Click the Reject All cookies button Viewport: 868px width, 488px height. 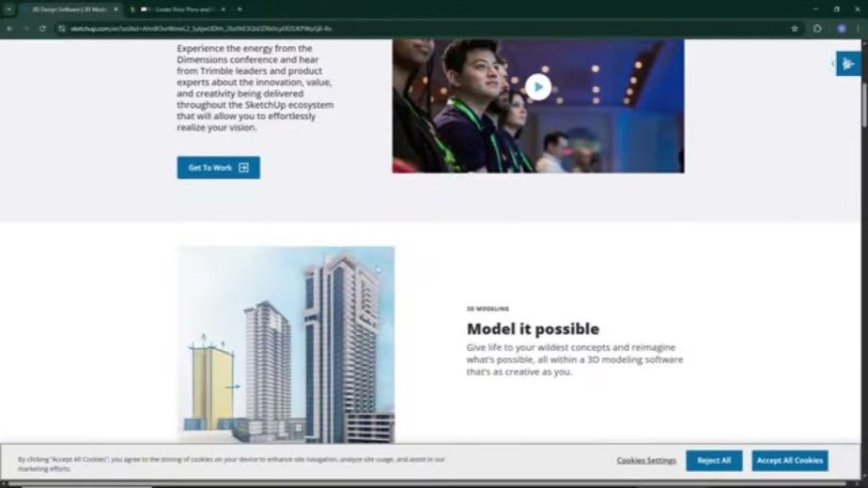tap(714, 461)
